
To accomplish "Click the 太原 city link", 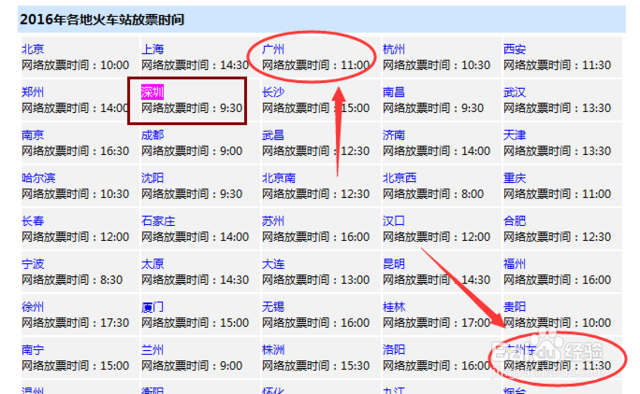I will [153, 264].
